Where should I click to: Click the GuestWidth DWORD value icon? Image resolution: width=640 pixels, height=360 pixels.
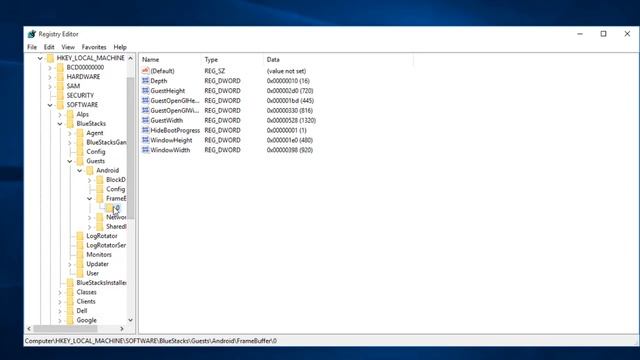[145, 120]
